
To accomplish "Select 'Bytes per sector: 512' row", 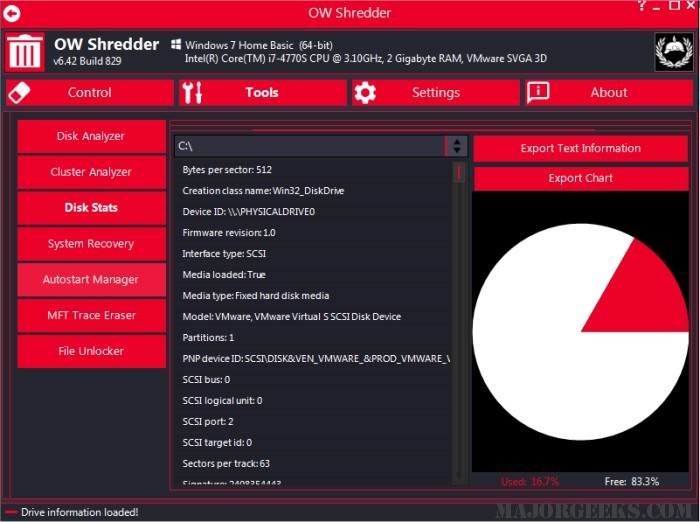I will pos(312,170).
